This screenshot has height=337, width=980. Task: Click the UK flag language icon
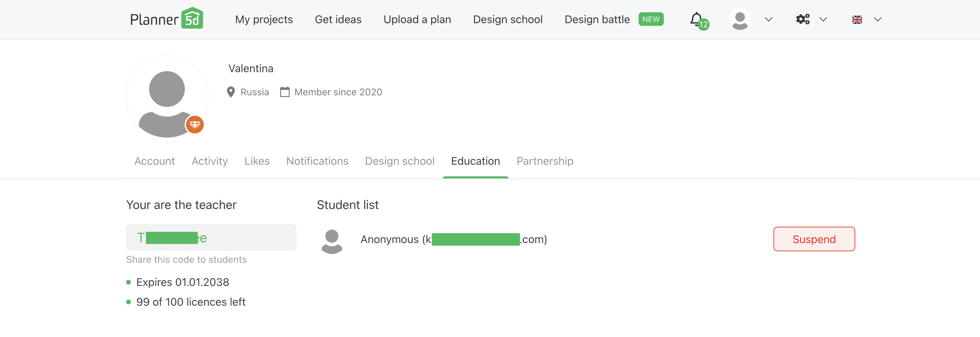(x=857, y=20)
